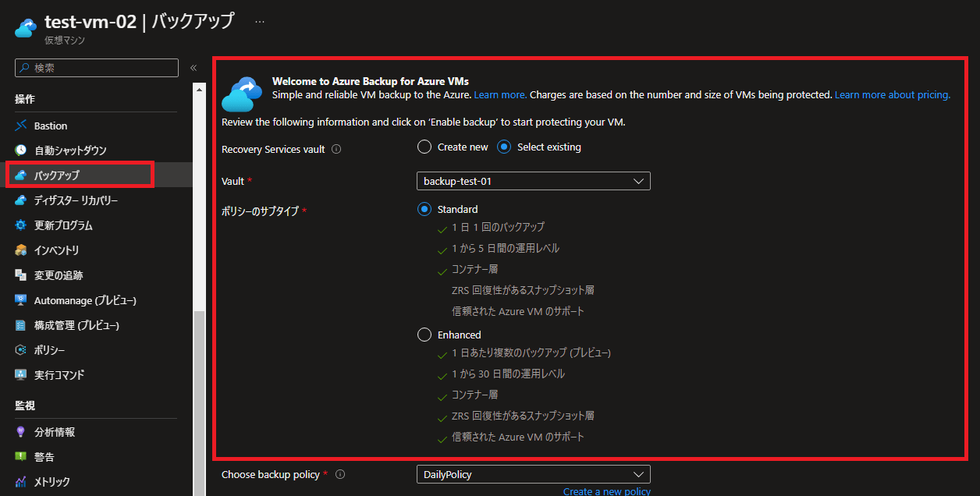Click the 分析情報 lightbulb icon
This screenshot has height=496, width=980.
(x=21, y=432)
